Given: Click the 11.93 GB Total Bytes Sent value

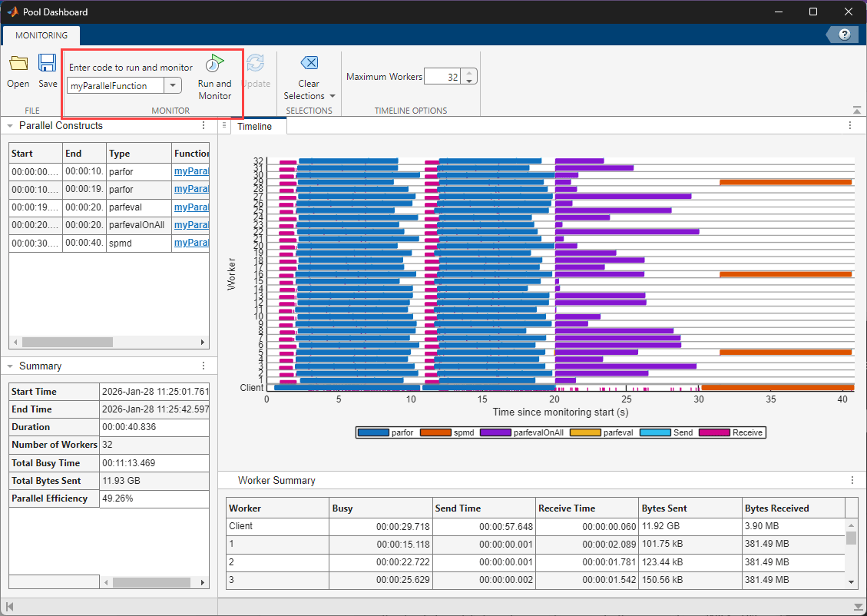Looking at the screenshot, I should (x=121, y=481).
